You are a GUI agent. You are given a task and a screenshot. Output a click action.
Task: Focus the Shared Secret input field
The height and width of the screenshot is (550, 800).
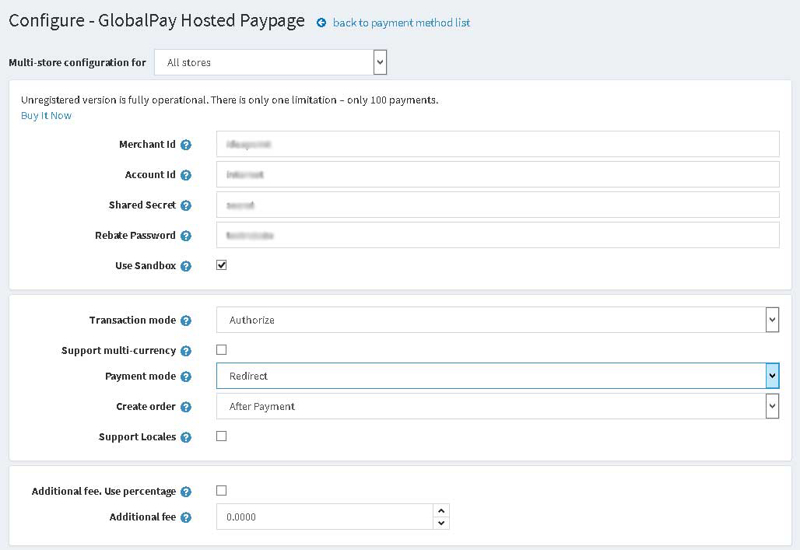pyautogui.click(x=497, y=205)
